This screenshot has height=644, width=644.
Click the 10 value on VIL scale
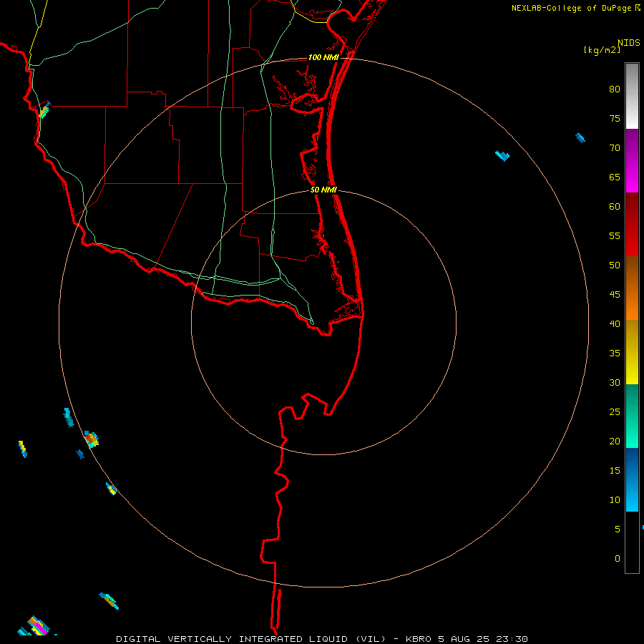tap(615, 500)
